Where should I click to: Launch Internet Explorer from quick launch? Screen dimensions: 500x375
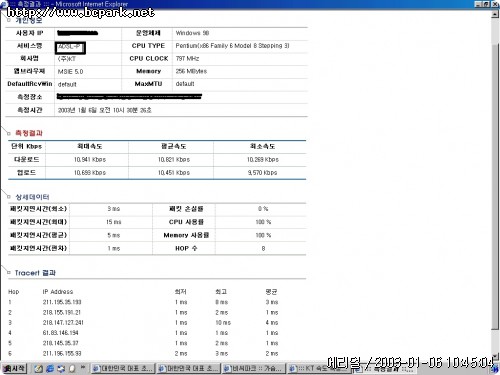[x=50, y=369]
